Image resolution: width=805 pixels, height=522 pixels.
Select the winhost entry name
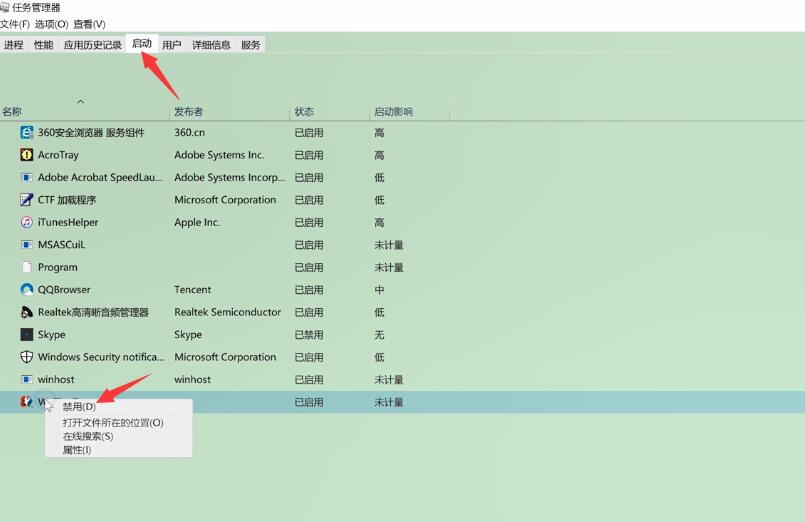56,379
